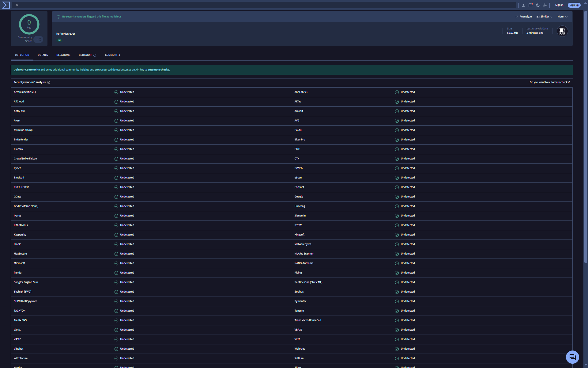Open the automate checks link in banner
The width and height of the screenshot is (588, 368).
(159, 70)
